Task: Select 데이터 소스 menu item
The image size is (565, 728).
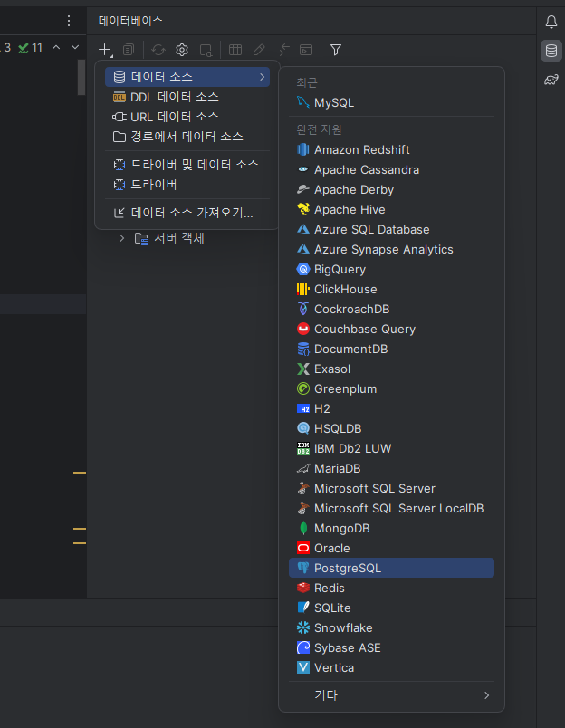Action: point(187,77)
